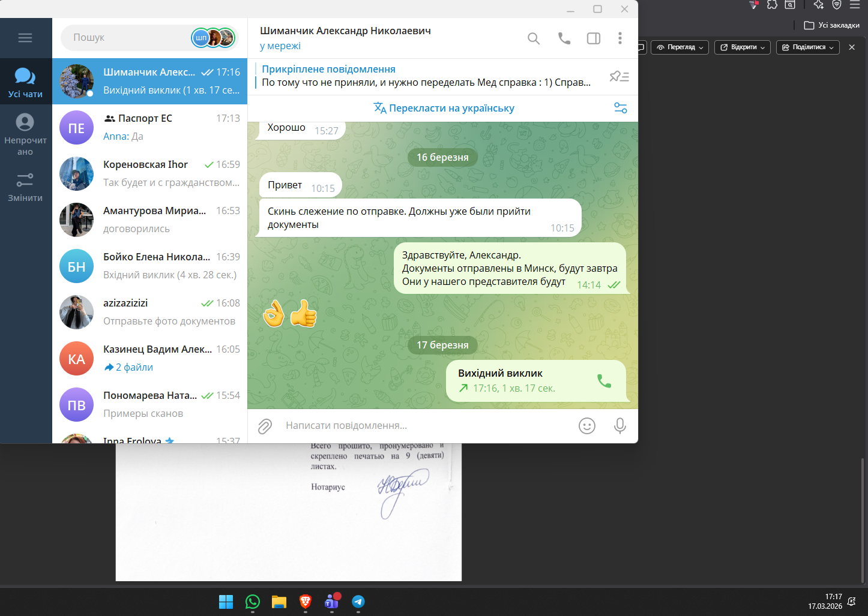
Task: Search within the current chat
Action: point(534,38)
